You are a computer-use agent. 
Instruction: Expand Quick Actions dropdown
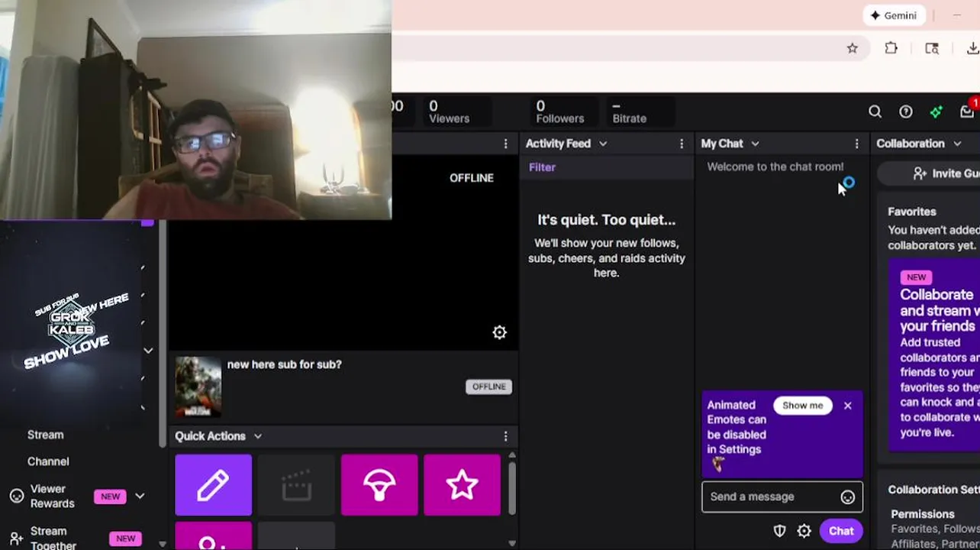click(x=257, y=436)
